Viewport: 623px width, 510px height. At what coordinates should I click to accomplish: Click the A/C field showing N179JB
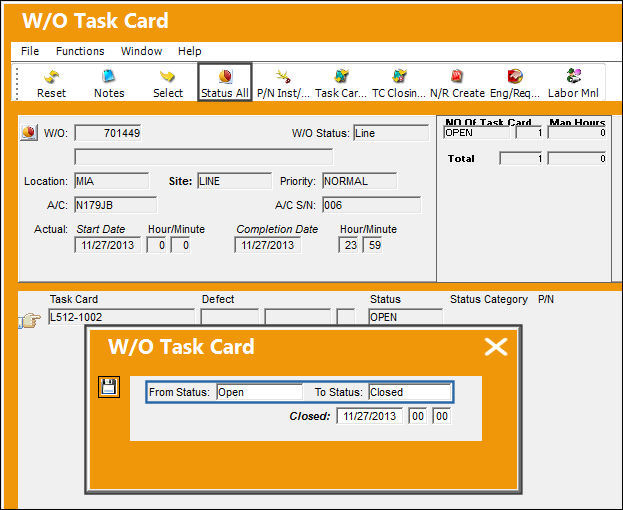[116, 205]
